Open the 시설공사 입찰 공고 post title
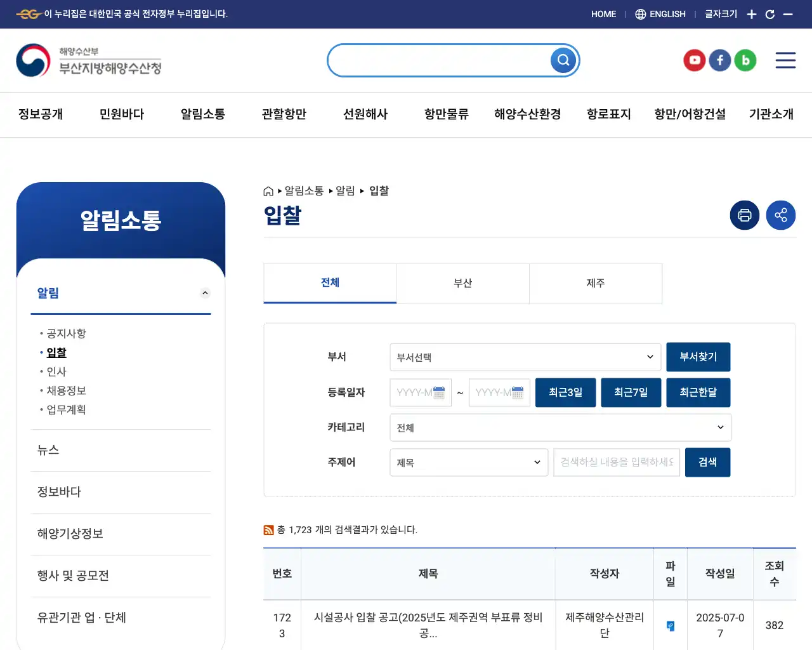The width and height of the screenshot is (812, 650). (428, 625)
